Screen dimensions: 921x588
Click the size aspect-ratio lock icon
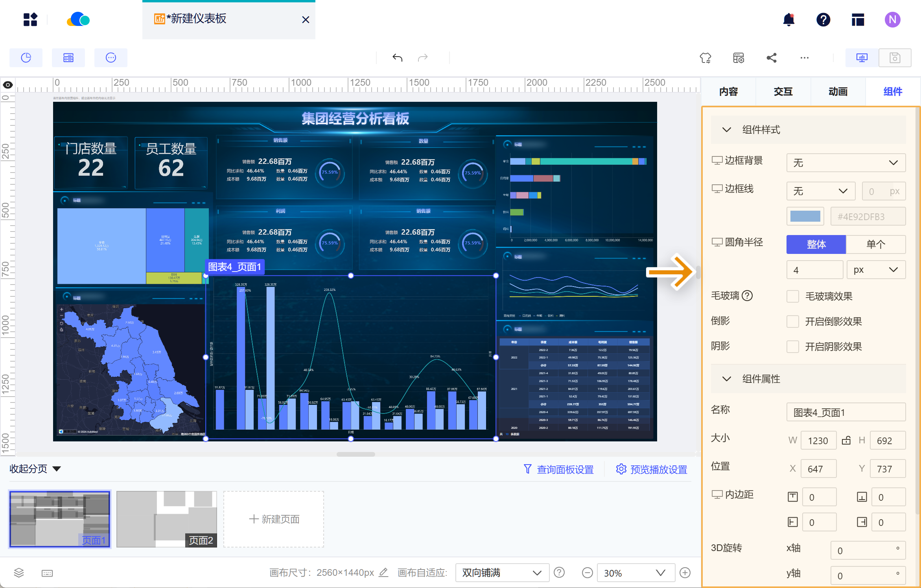coord(846,440)
